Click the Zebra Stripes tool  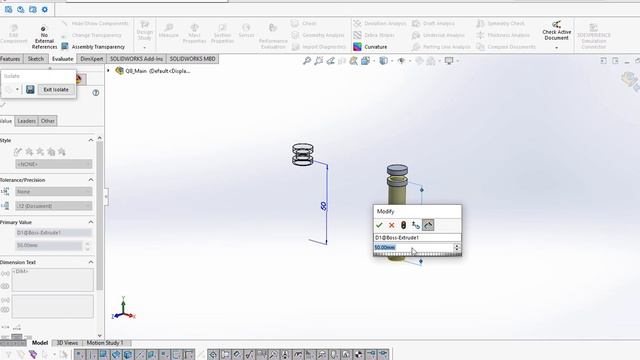coord(374,35)
